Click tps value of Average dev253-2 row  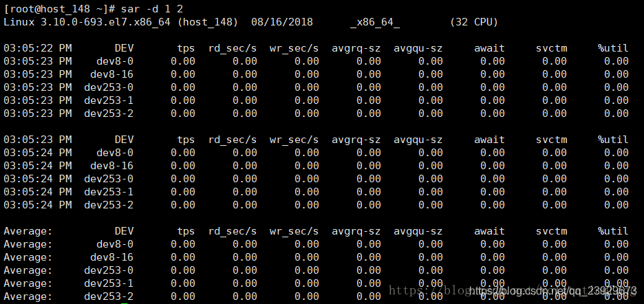[x=183, y=296]
